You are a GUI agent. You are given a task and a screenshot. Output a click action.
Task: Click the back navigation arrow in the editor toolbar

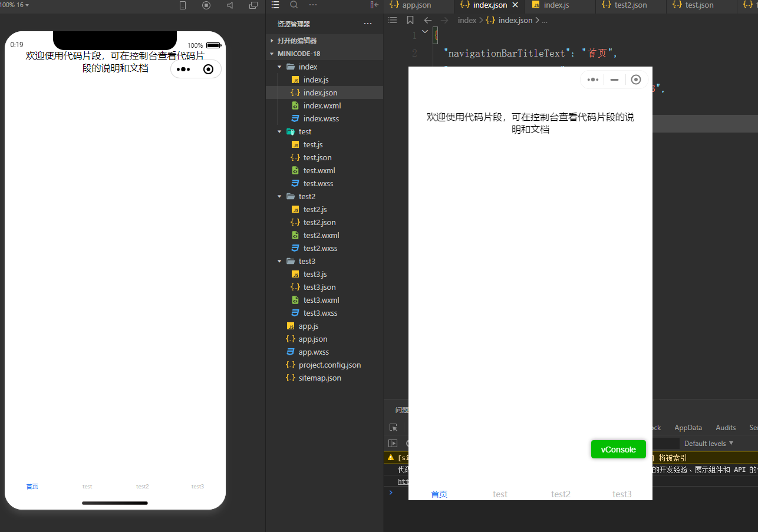coord(427,19)
